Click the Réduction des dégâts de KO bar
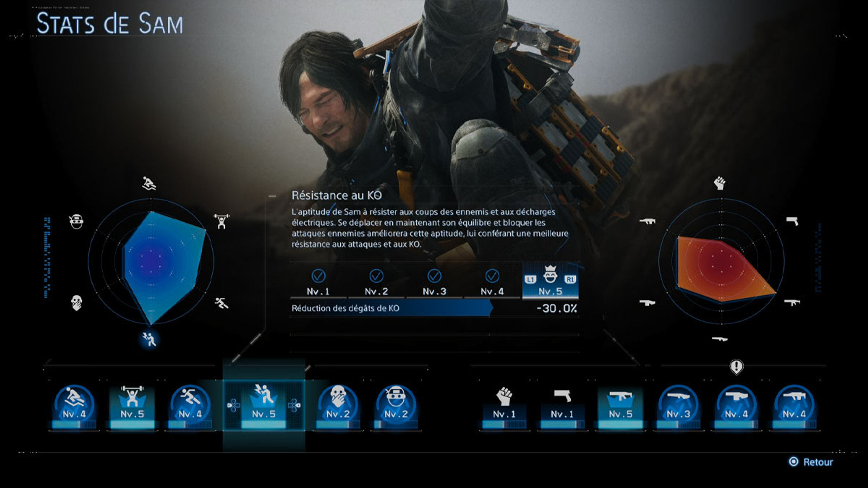 434,308
